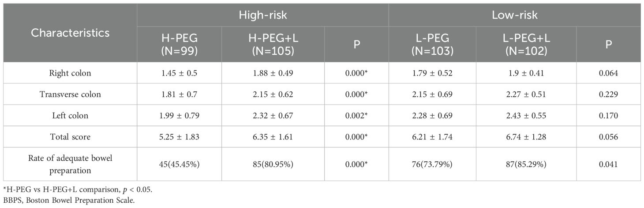Select the High-risk group header
Screen dimensions: 644x208
tap(262, 15)
